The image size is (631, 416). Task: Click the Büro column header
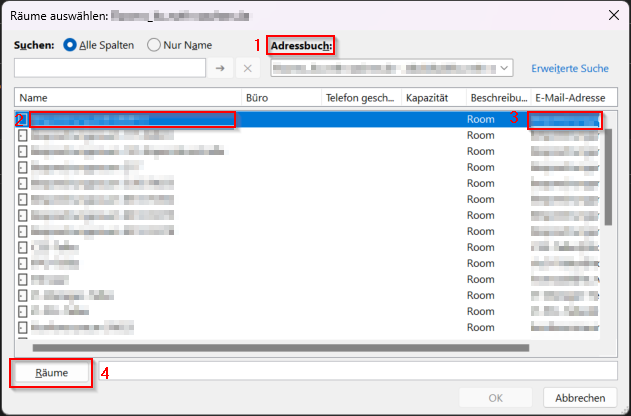click(280, 98)
